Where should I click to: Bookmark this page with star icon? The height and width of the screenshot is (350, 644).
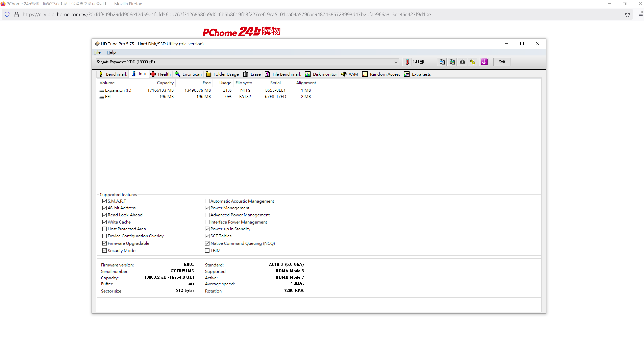click(627, 15)
